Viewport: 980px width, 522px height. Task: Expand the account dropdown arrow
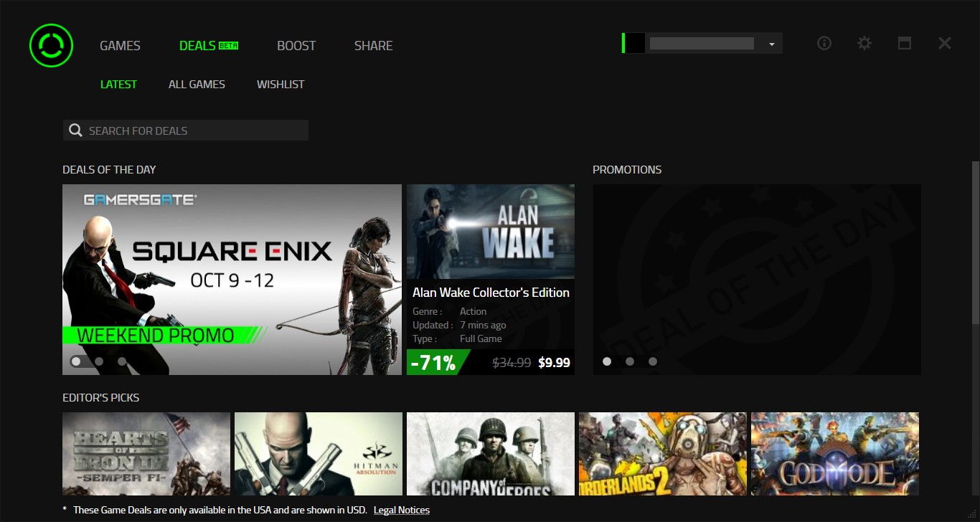[772, 44]
